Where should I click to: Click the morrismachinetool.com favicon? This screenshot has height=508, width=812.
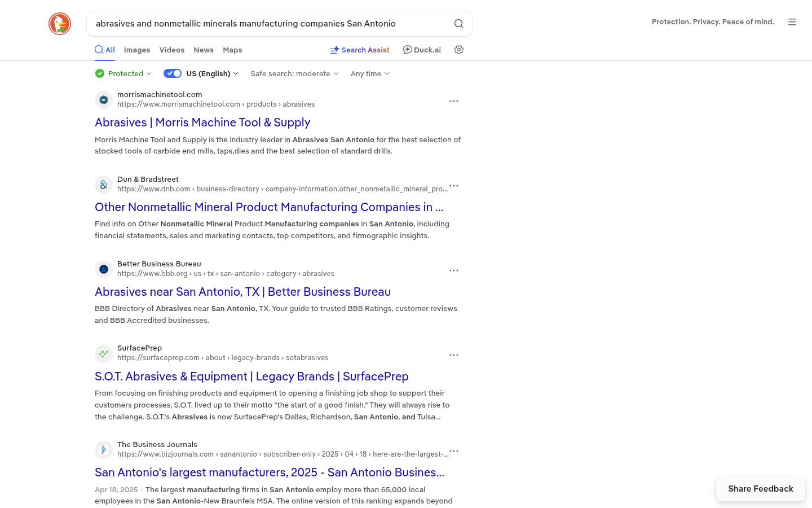(x=104, y=100)
